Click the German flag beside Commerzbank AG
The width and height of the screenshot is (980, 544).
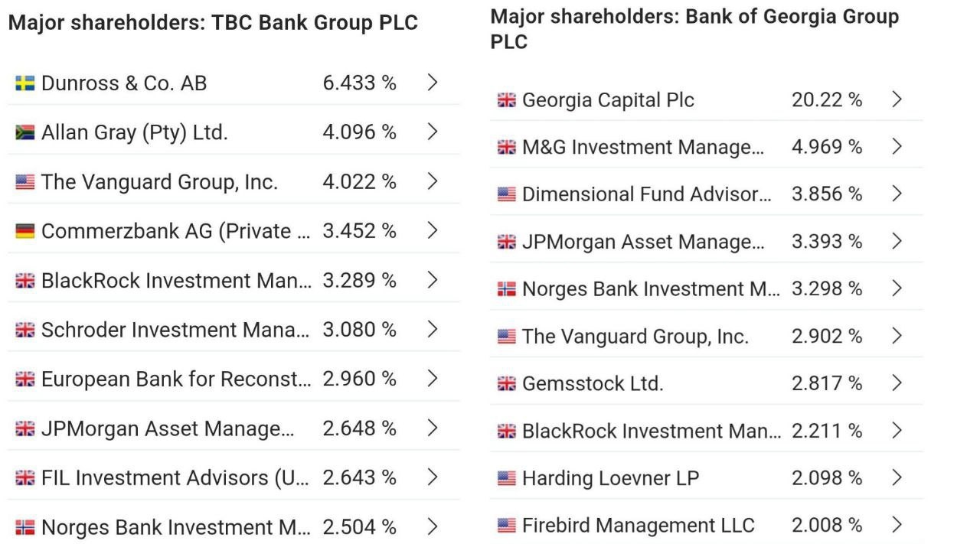24,231
